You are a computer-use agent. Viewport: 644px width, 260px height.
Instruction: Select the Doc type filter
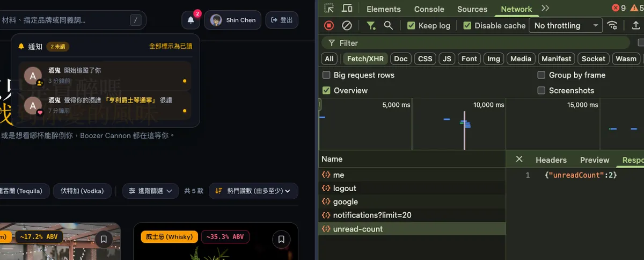401,59
